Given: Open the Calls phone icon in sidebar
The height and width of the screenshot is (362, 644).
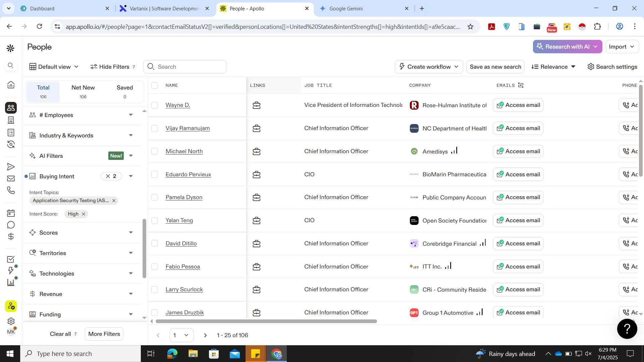Looking at the screenshot, I should pos(11,190).
